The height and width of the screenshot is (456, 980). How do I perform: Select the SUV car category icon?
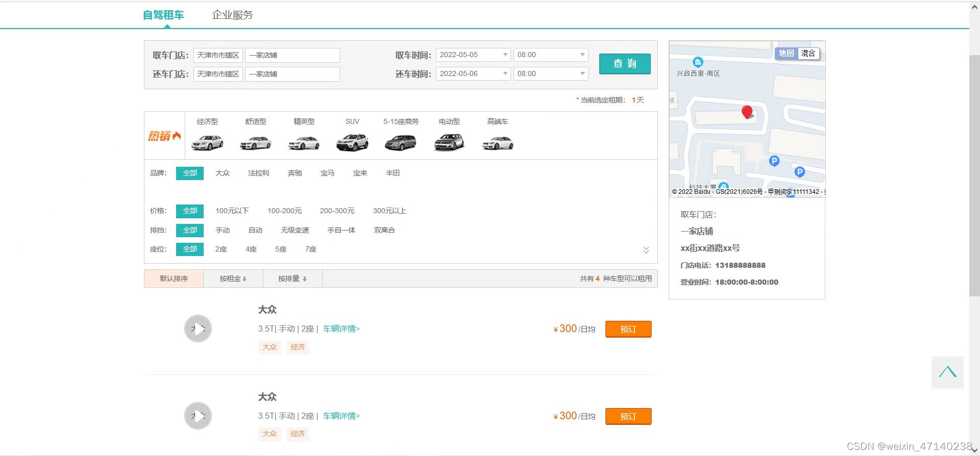[352, 142]
